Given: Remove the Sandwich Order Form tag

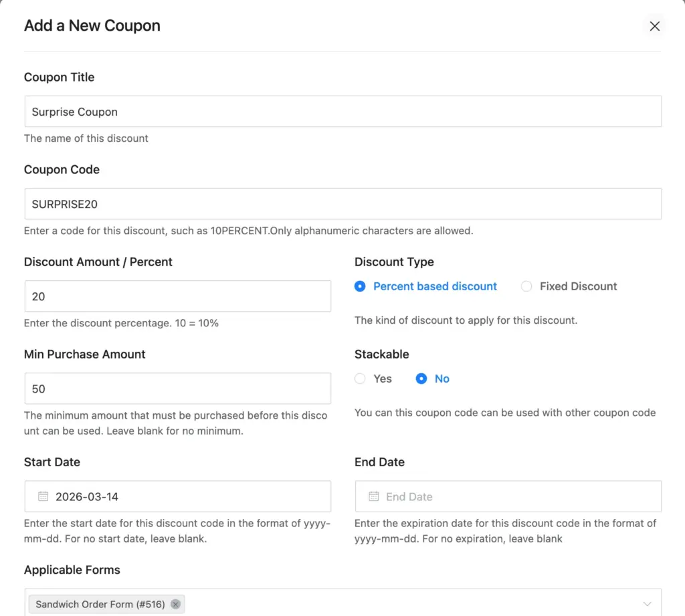Looking at the screenshot, I should coord(175,604).
